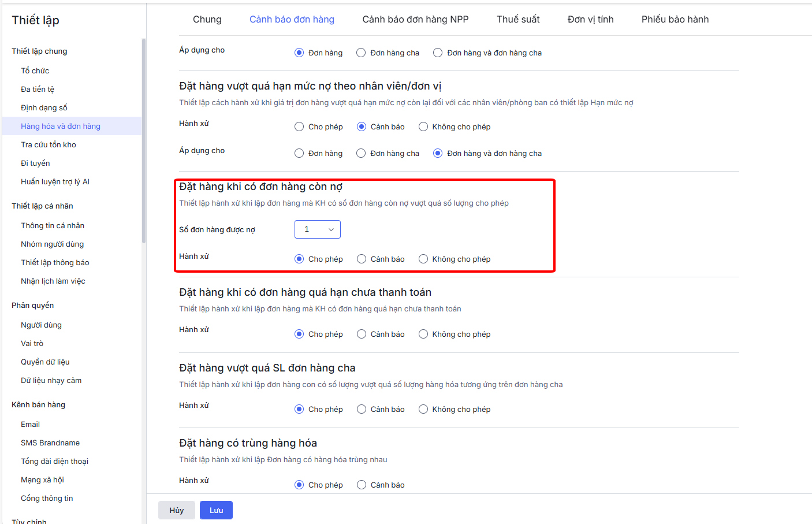This screenshot has height=524, width=812.
Task: Select Cảnh báo for đơn hàng còn nợ
Action: pyautogui.click(x=362, y=259)
